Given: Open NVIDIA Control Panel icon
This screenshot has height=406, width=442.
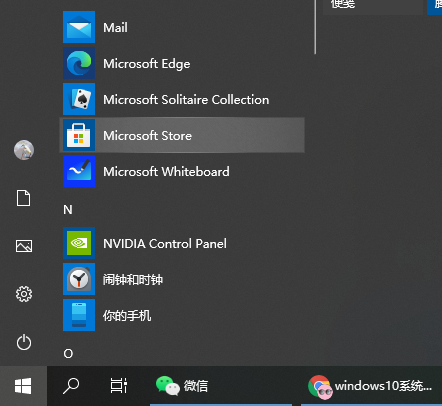Looking at the screenshot, I should pos(79,243).
